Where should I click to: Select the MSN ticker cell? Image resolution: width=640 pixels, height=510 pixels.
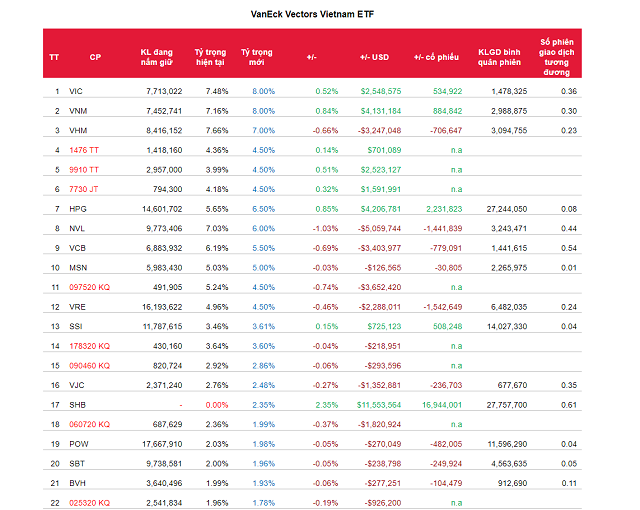tap(78, 268)
